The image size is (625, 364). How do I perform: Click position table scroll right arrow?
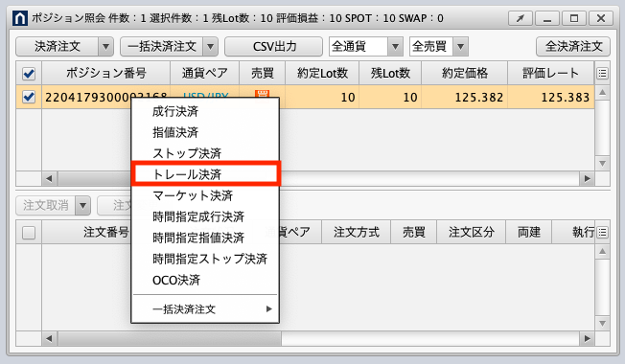pyautogui.click(x=587, y=179)
